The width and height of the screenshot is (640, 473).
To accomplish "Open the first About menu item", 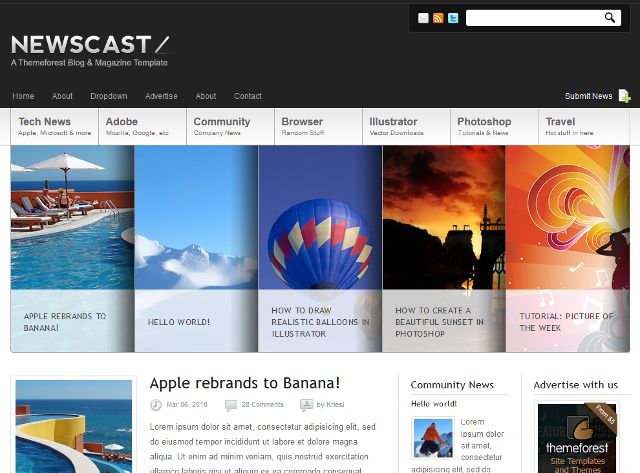I will point(62,96).
